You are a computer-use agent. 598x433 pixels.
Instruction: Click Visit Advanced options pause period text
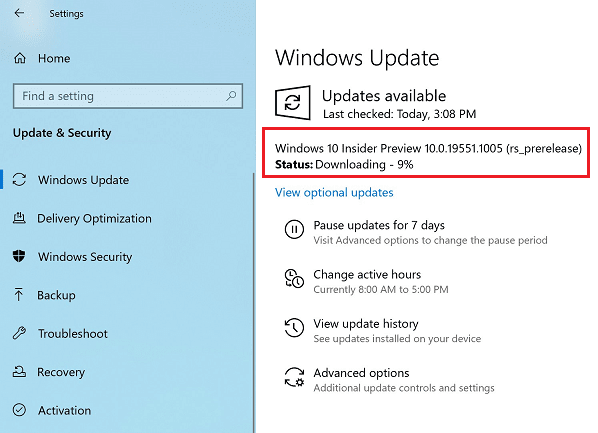point(430,240)
